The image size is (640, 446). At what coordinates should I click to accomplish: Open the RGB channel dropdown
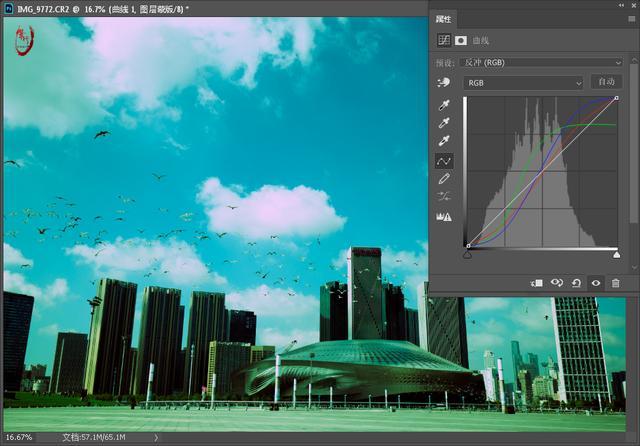pos(524,82)
